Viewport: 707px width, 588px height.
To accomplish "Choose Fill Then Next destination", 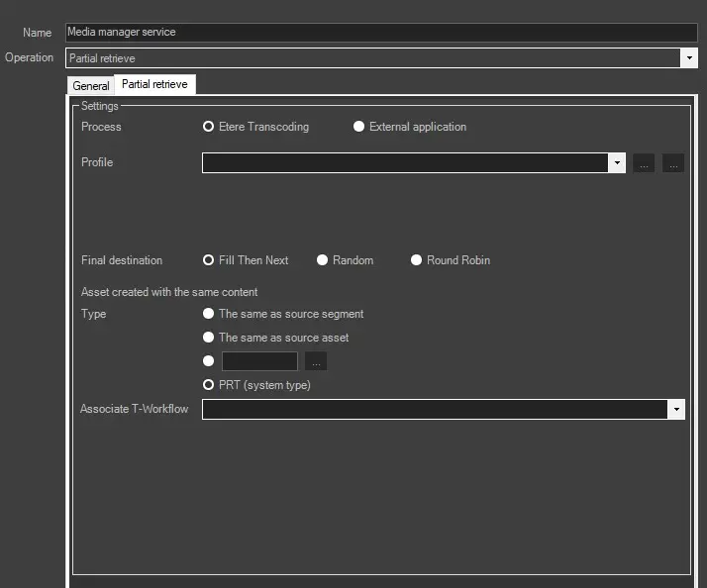I will pyautogui.click(x=209, y=260).
